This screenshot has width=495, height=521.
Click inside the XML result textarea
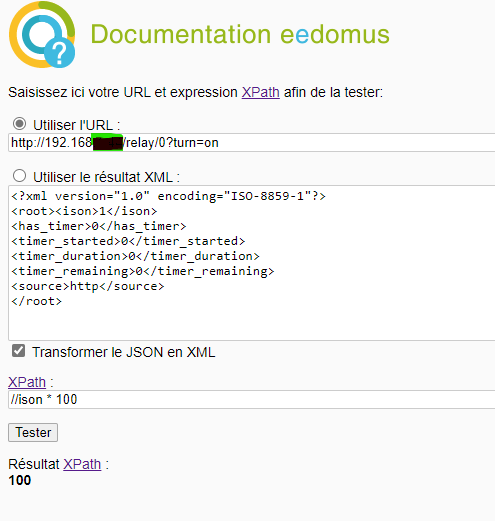252,263
